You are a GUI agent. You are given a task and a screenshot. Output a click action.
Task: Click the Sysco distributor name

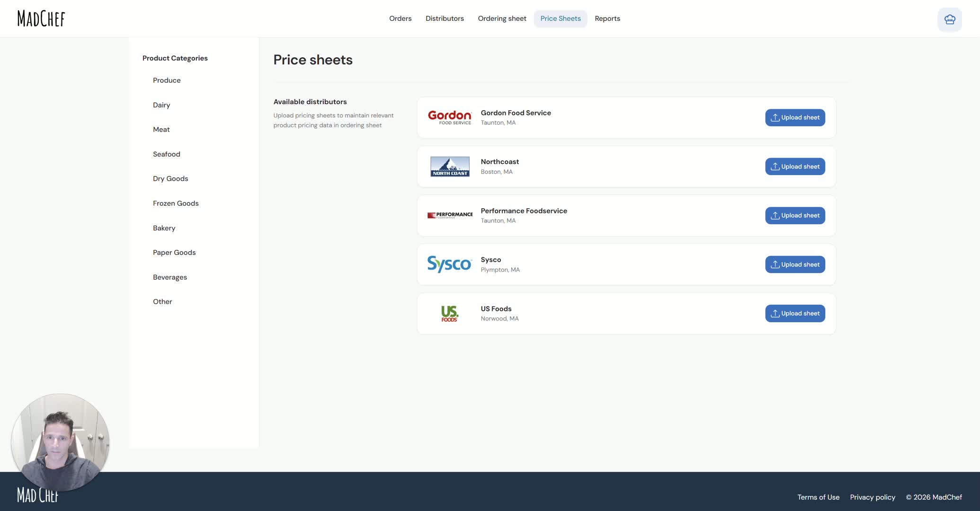coord(490,260)
